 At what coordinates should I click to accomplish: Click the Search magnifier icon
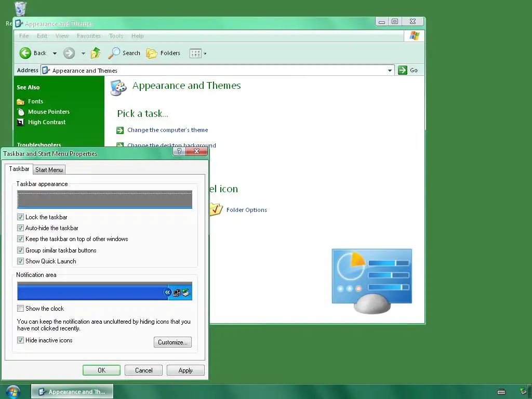click(114, 53)
